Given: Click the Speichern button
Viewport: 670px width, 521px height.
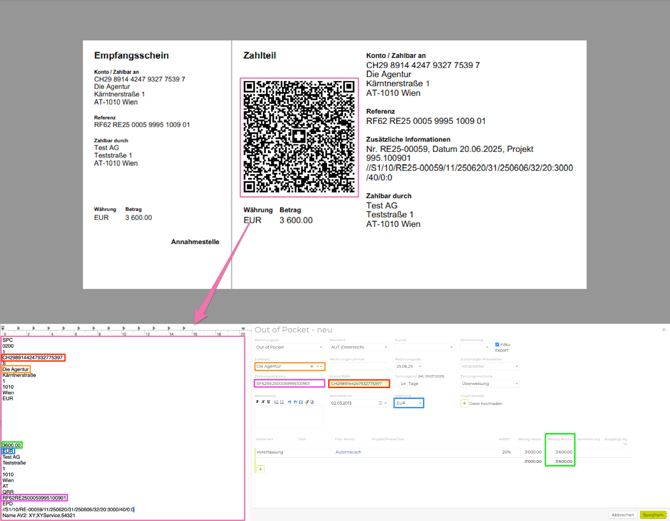Looking at the screenshot, I should coord(652,515).
